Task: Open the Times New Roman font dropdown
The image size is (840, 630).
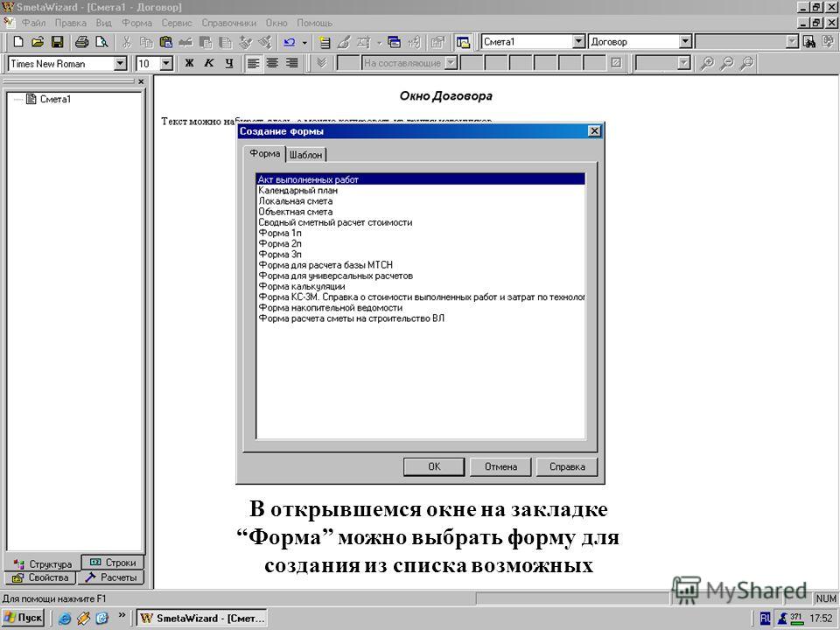Action: point(121,64)
